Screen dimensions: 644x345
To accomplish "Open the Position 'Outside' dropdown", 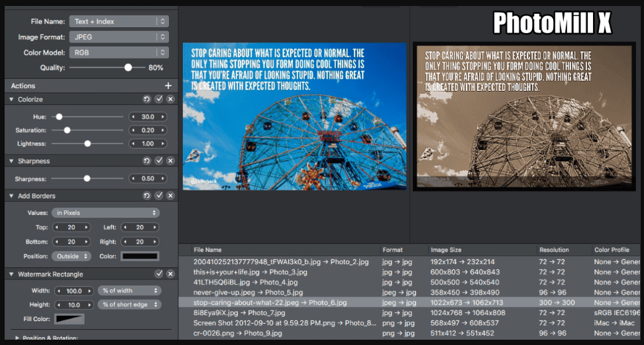I will click(72, 256).
